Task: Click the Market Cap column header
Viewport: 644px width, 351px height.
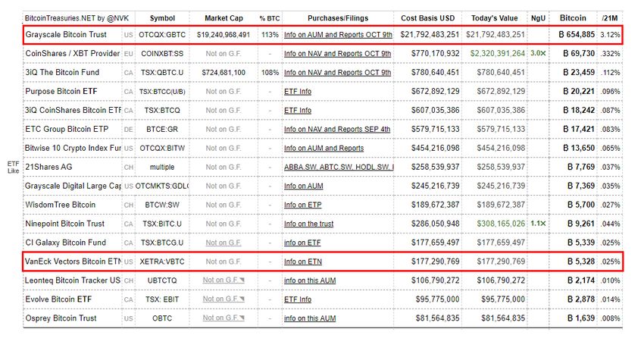Action: pyautogui.click(x=224, y=18)
